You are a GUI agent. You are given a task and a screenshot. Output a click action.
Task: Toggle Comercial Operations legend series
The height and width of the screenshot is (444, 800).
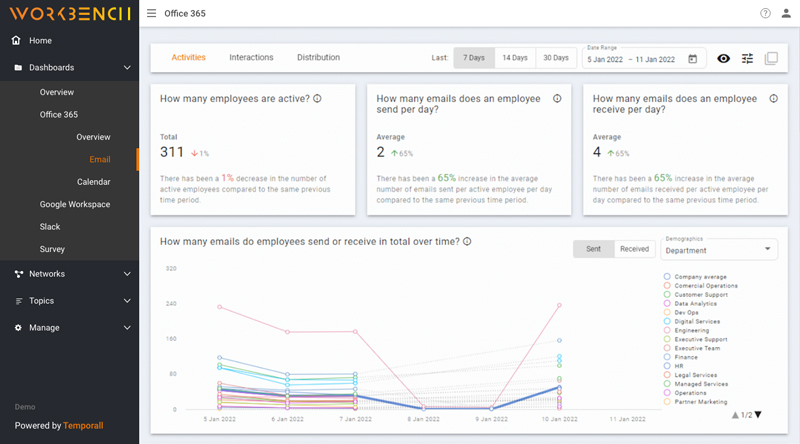(x=701, y=286)
